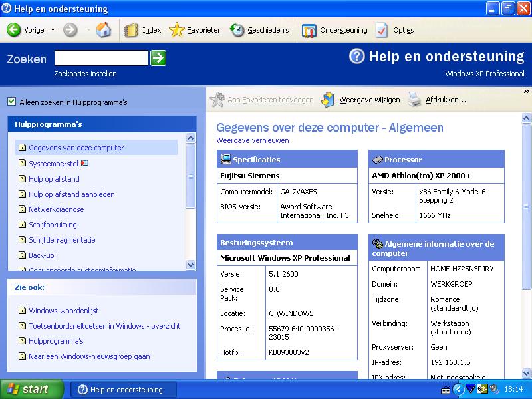Click the Weergave vernieuwen link
This screenshot has height=399, width=532.
253,140
